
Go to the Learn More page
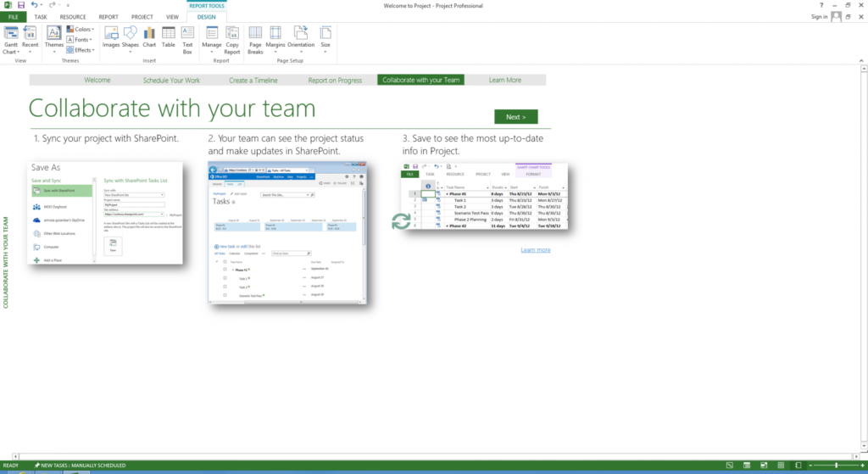505,80
